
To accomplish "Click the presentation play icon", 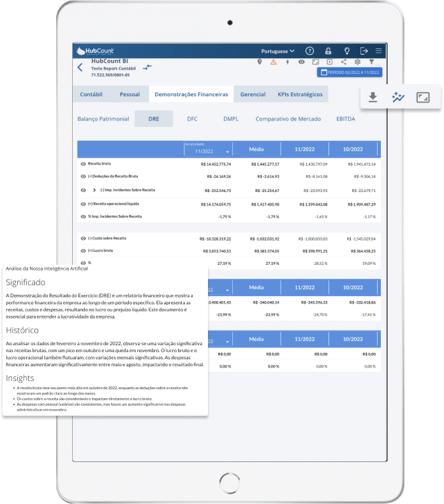I will click(x=330, y=62).
